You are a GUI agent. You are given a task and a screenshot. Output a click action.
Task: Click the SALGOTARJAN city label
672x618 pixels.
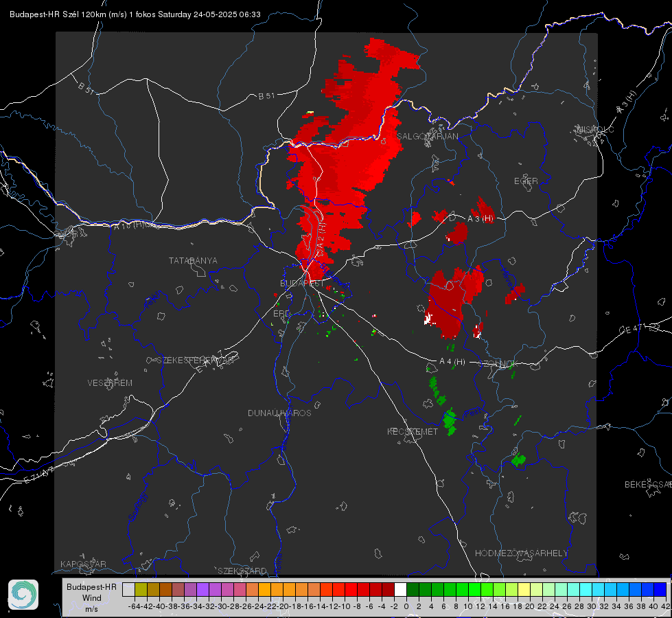[427, 137]
